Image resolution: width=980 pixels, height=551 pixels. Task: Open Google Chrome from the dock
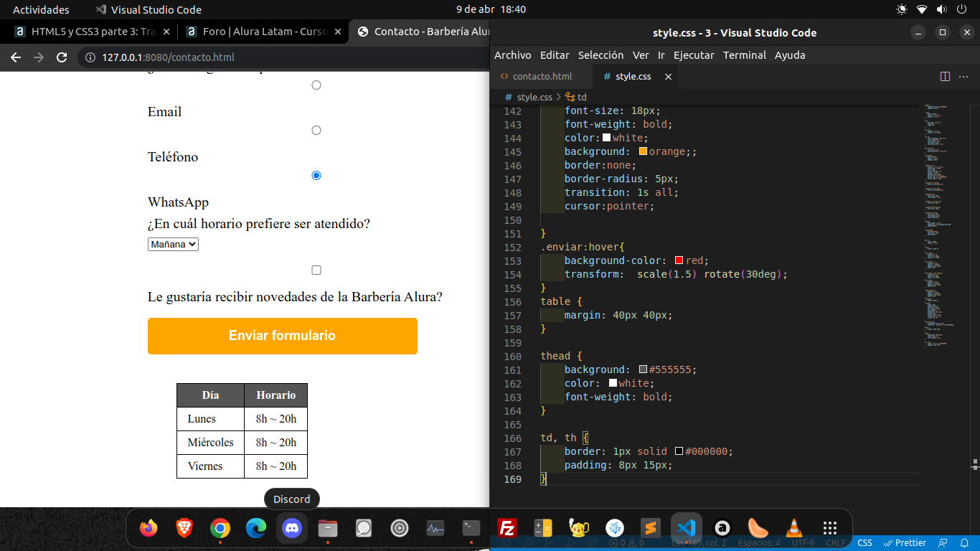220,528
